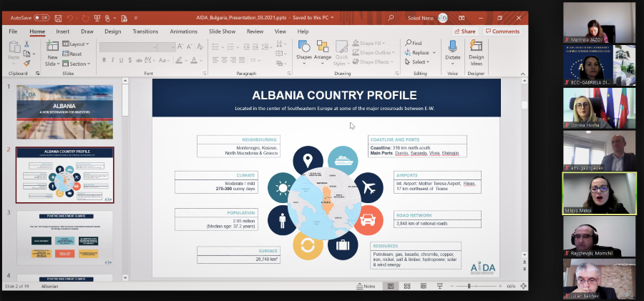Toggle AutoSave switch

click(x=42, y=18)
